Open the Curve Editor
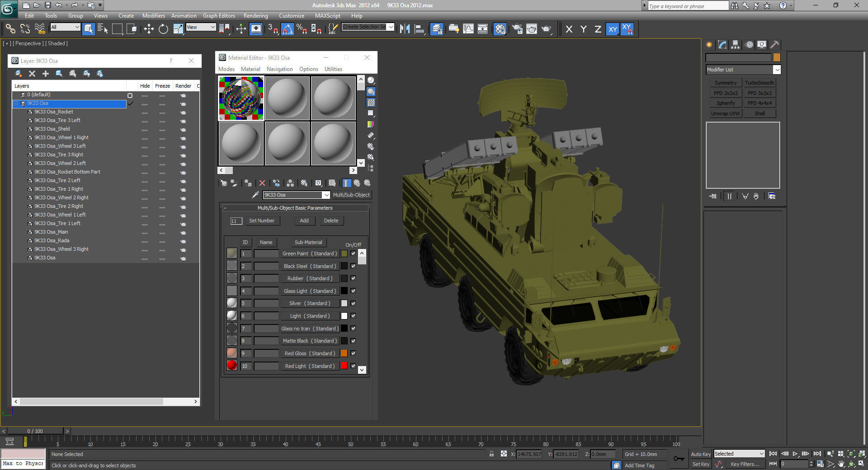The height and width of the screenshot is (470, 868). [468, 29]
